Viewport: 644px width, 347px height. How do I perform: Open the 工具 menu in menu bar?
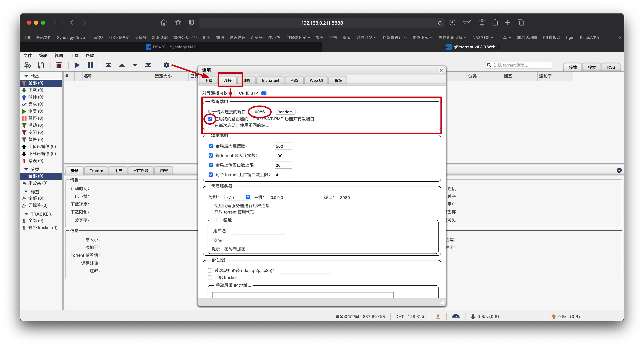(74, 55)
